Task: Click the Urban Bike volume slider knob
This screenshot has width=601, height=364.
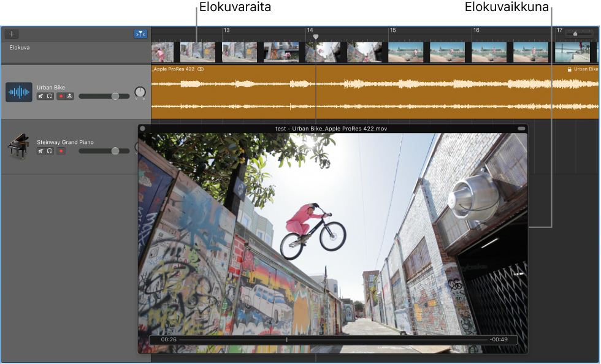Action: point(115,96)
